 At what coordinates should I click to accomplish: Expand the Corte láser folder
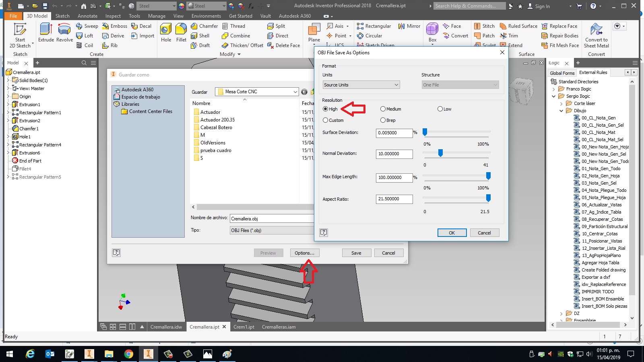pos(561,103)
